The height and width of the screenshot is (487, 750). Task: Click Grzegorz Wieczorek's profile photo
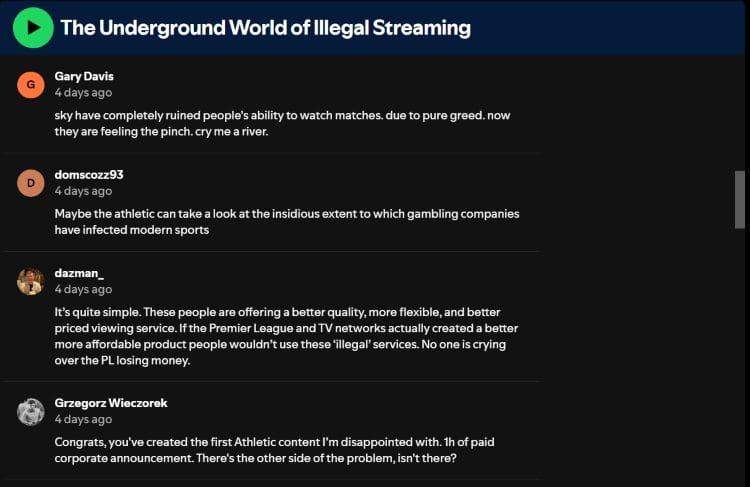31,411
